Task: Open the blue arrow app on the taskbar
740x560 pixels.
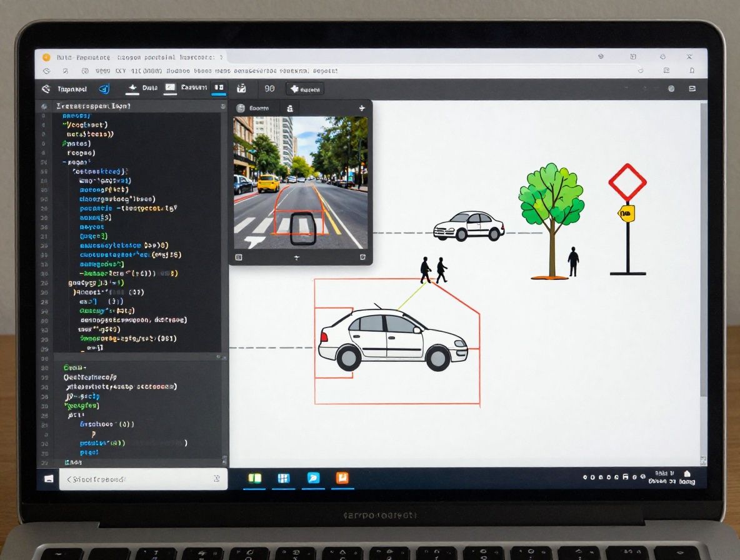Action: (x=313, y=478)
